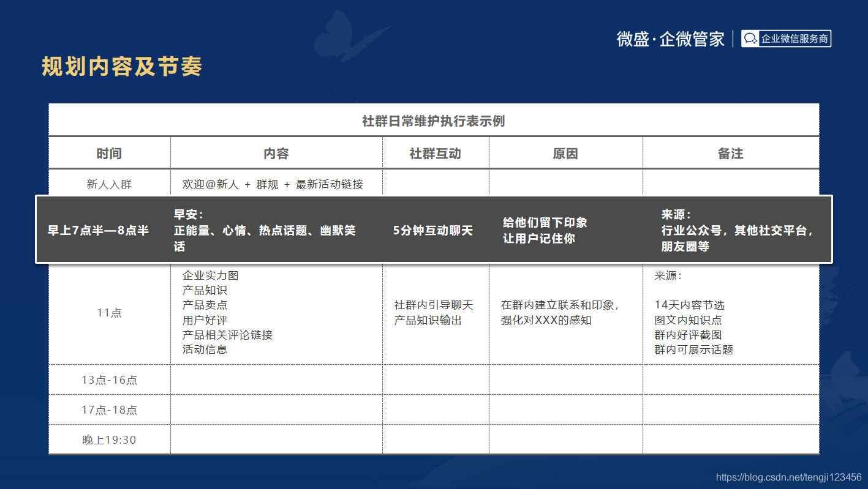Screen dimensions: 868x489
Task: Click the 内容 column header
Action: pos(276,153)
